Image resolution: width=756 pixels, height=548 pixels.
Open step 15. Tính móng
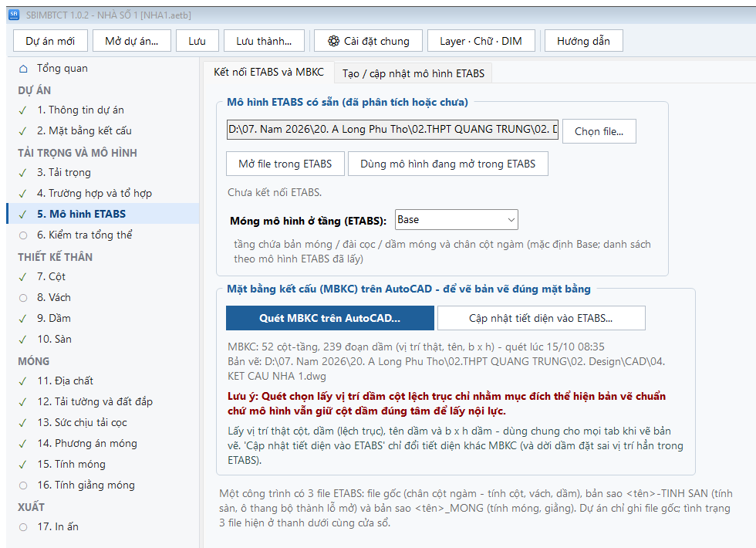pos(103,464)
